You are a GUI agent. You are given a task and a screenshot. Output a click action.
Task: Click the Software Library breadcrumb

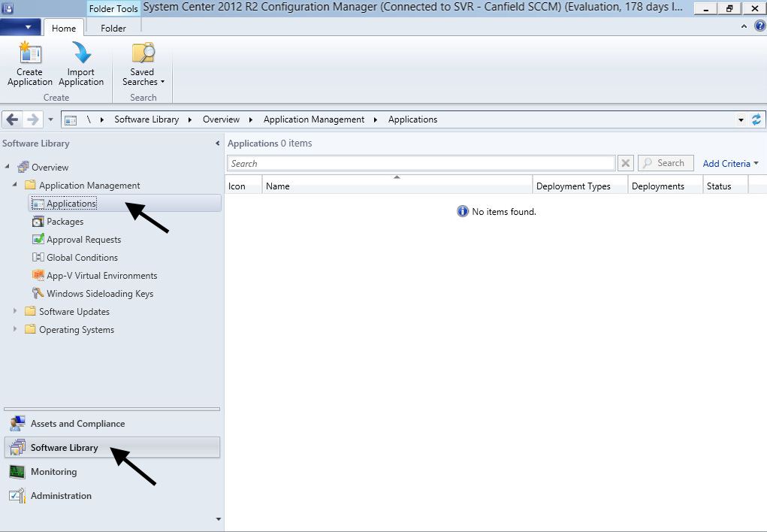(x=146, y=119)
